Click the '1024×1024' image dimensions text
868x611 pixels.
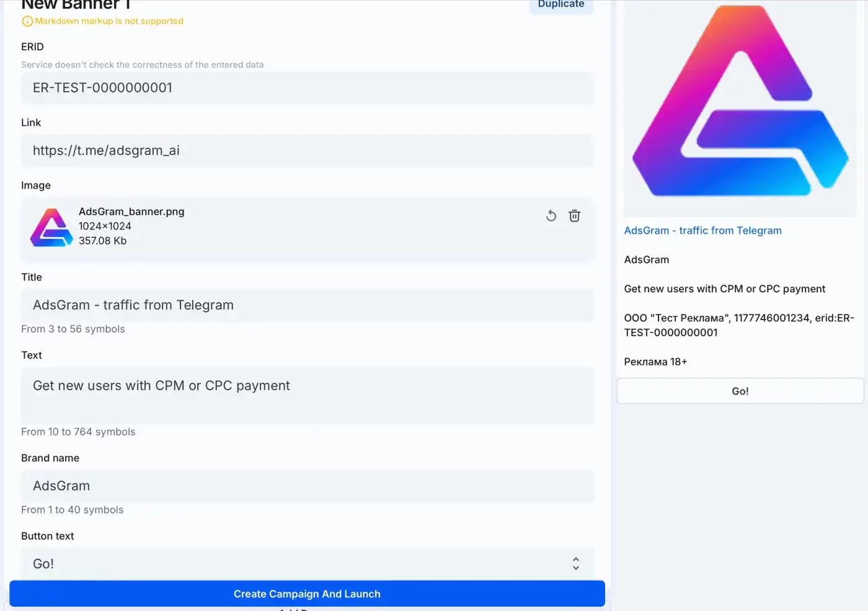105,226
